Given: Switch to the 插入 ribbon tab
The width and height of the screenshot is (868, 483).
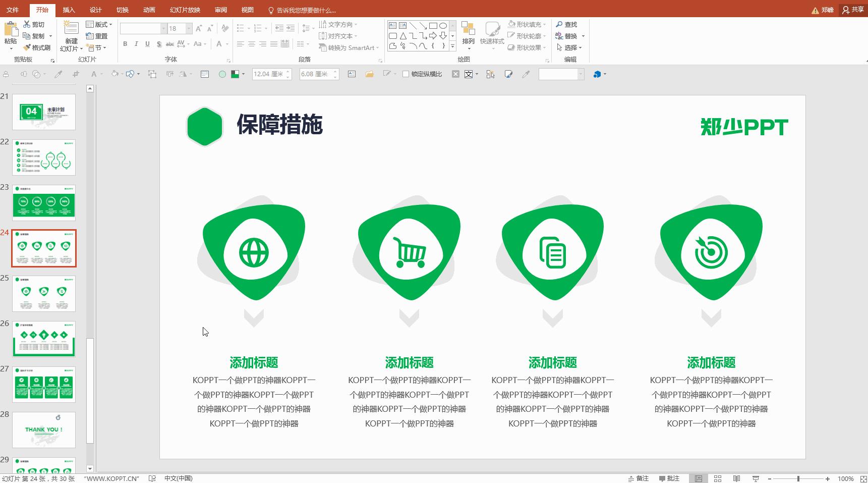Looking at the screenshot, I should click(69, 9).
